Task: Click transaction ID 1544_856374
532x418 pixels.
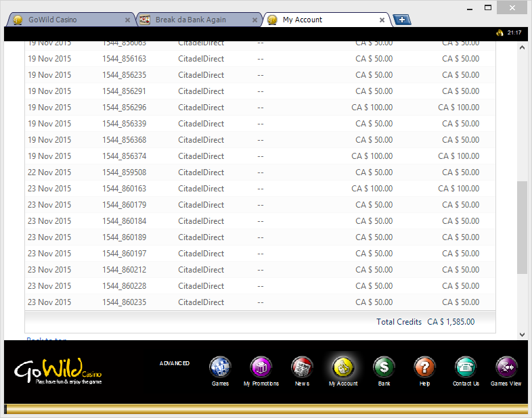Action: pyautogui.click(x=124, y=156)
